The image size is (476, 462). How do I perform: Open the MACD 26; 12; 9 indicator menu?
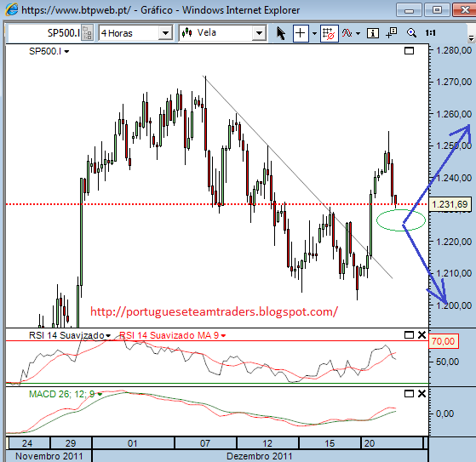[100, 394]
